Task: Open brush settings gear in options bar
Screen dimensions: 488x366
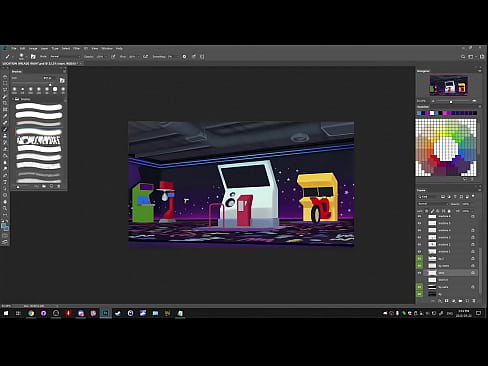Action: (x=184, y=57)
